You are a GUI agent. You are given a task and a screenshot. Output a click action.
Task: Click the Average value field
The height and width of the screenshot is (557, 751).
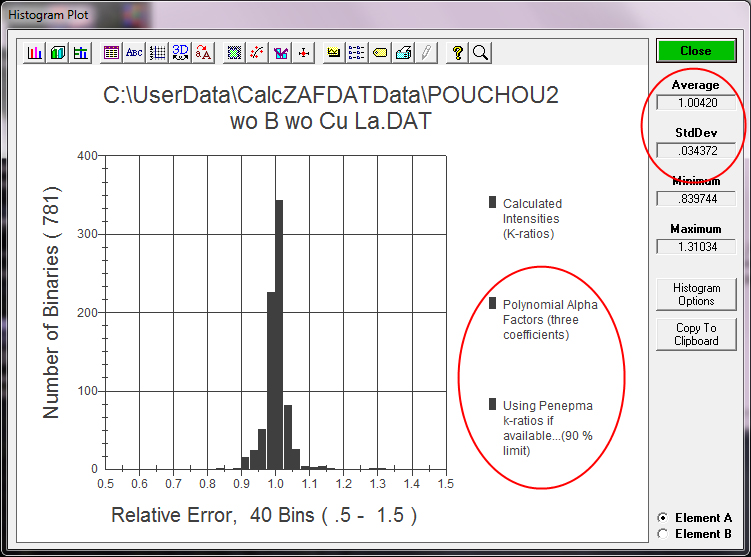pyautogui.click(x=696, y=102)
